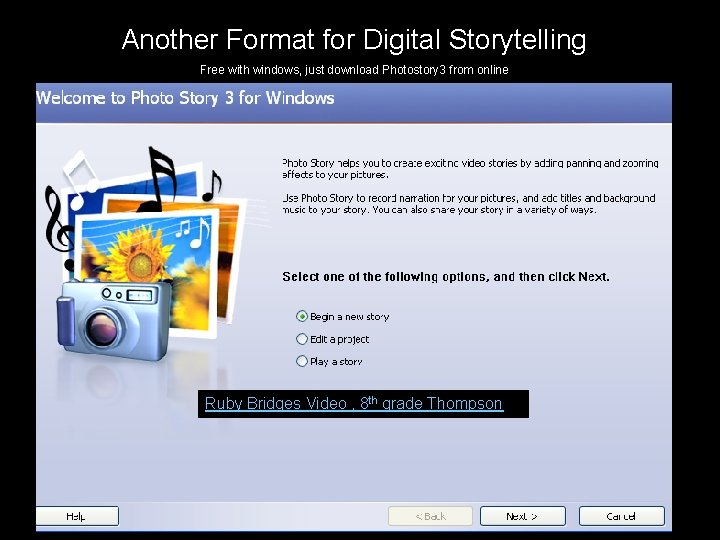Open the Ruby Bridges Video link
Image resolution: width=720 pixels, height=540 pixels.
pos(354,403)
